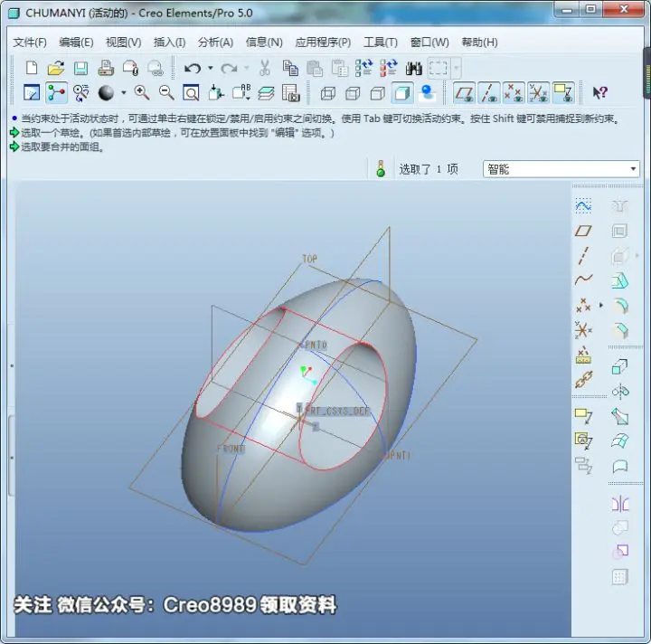Screen dimensions: 651x644
Task: Toggle the Shading display mode
Action: click(402, 93)
